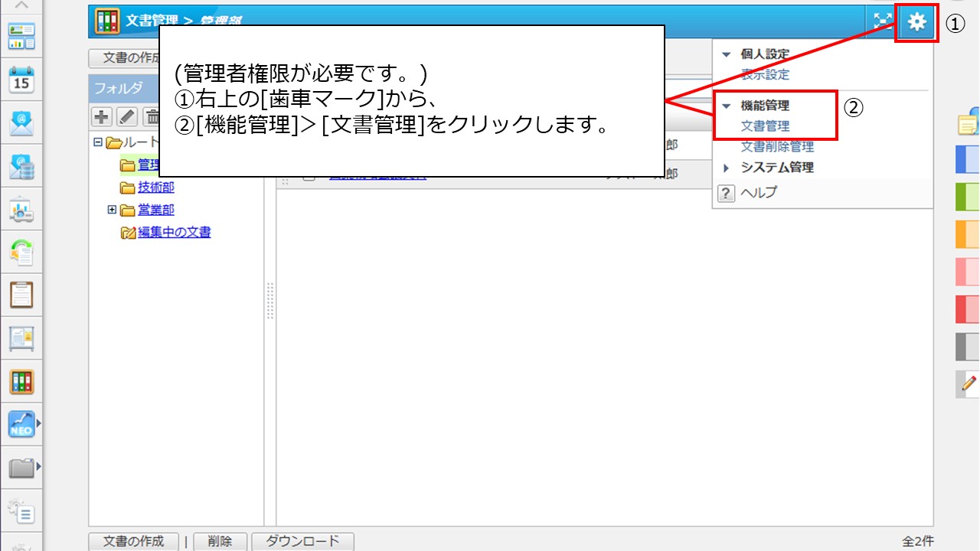
Task: Click the ダウンロード button
Action: pos(302,541)
